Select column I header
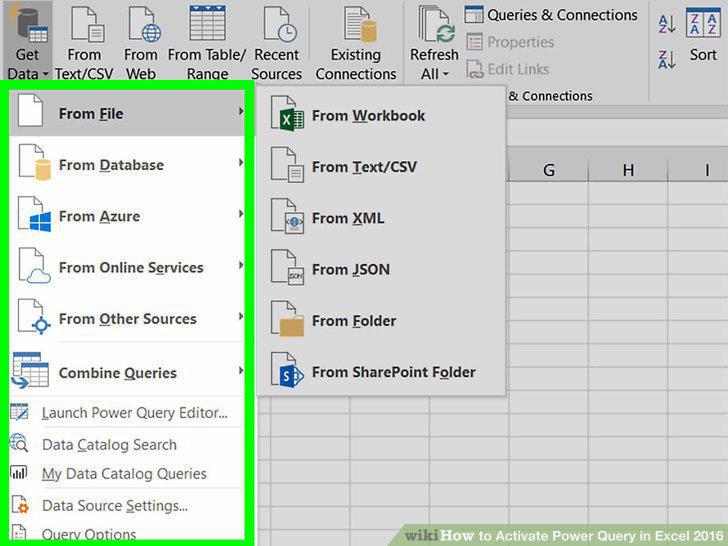 point(707,170)
